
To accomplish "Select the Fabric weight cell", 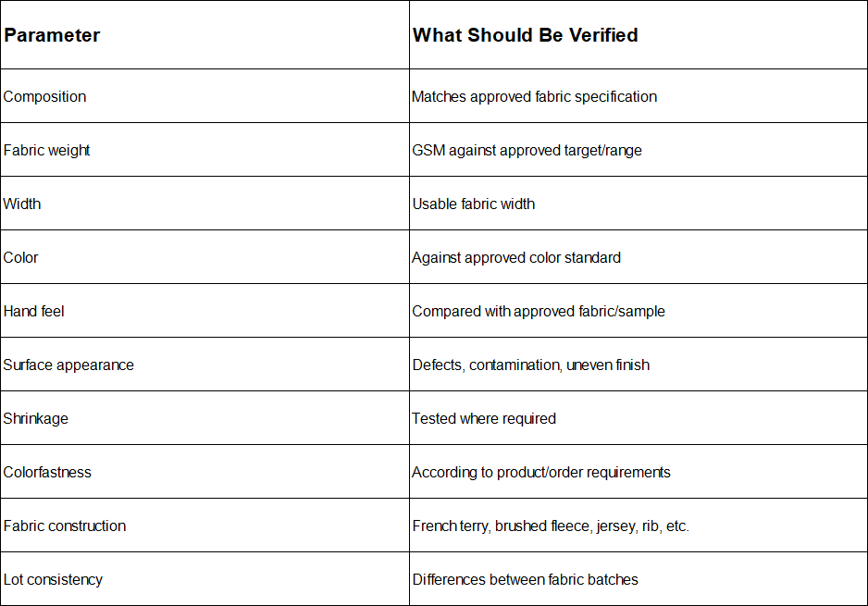I will click(x=205, y=150).
